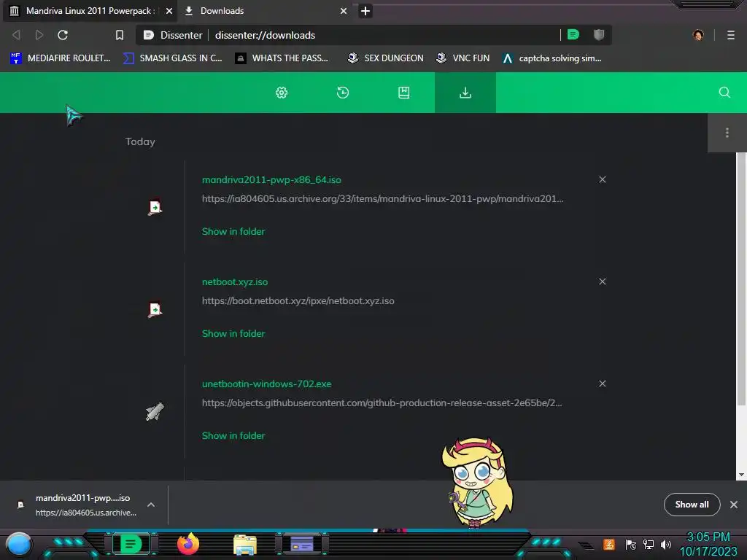Click the orange Java tray icon

tap(609, 544)
